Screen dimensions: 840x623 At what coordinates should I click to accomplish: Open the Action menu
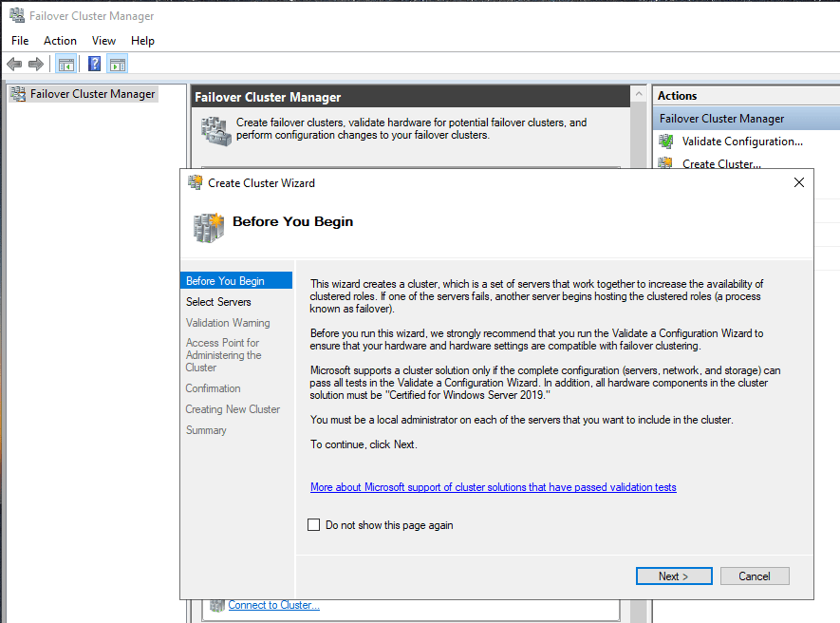coord(60,41)
